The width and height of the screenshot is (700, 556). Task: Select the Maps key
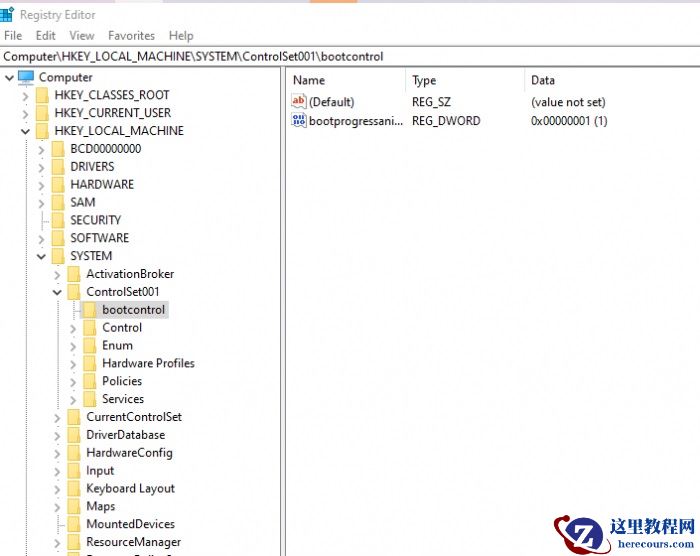(100, 506)
